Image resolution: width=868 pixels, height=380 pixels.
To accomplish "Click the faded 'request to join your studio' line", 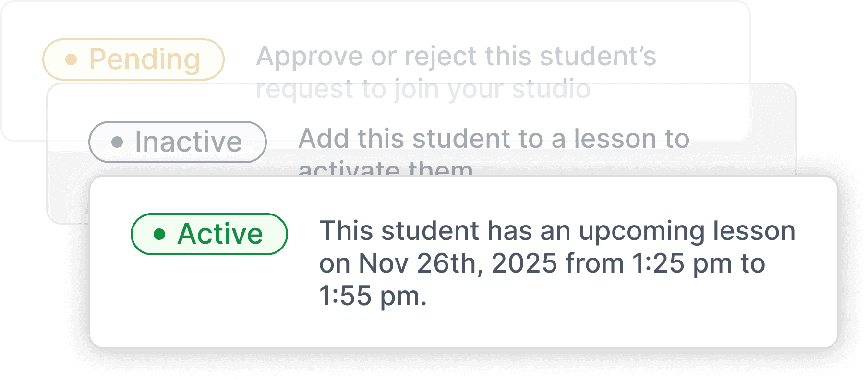I will [x=422, y=89].
